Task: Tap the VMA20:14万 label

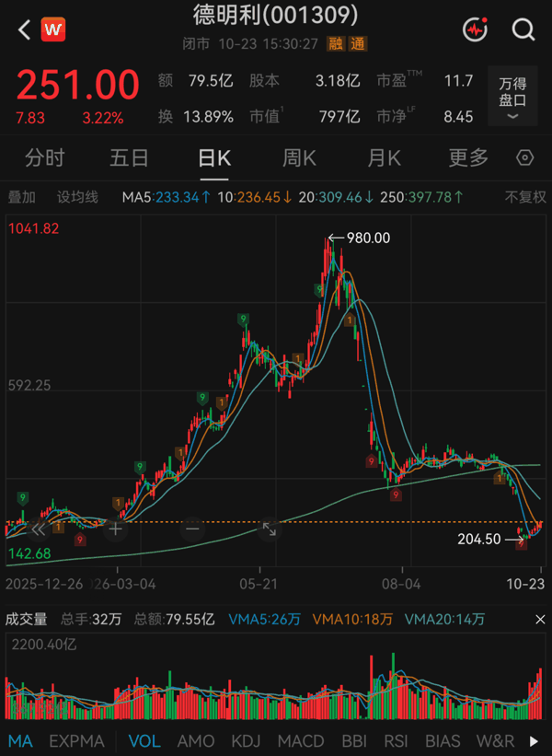Action: click(x=444, y=620)
